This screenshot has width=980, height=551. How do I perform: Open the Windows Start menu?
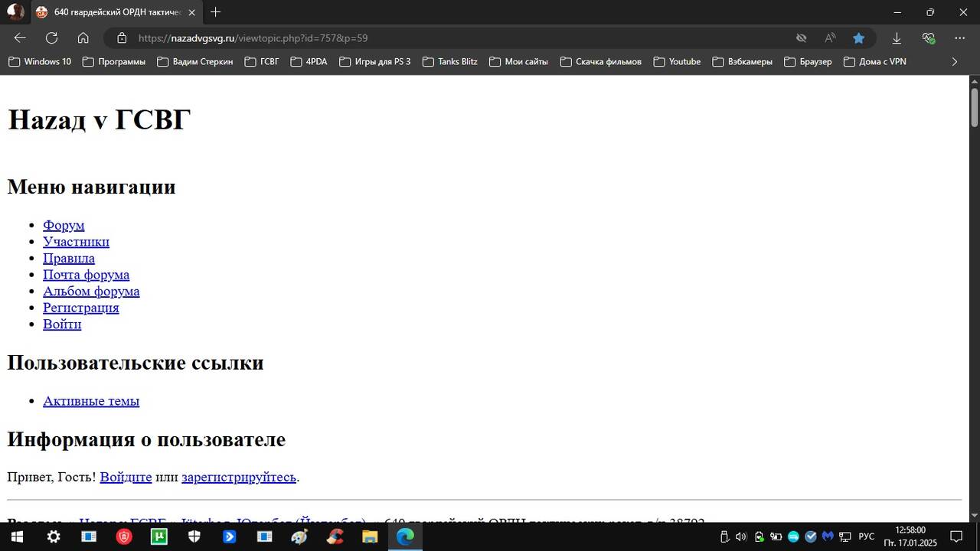point(17,536)
